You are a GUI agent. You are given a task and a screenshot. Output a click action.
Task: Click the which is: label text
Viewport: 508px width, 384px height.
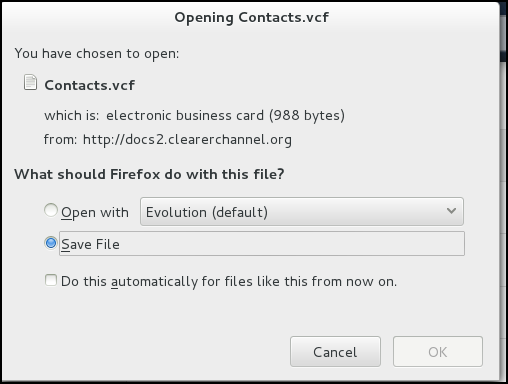[x=72, y=116]
